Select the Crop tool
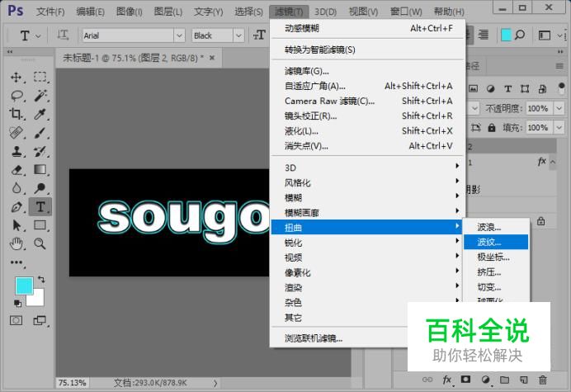Viewport: 571px width, 392px height. coord(16,114)
